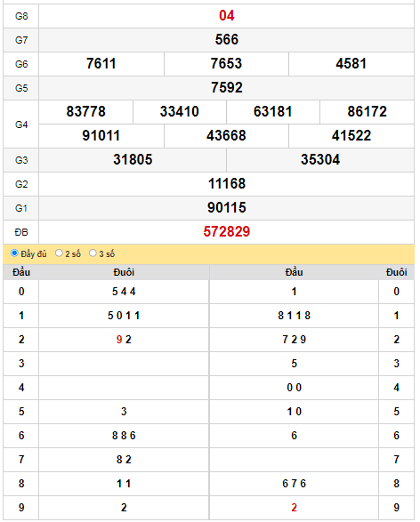Click G6 number 7653
420x522 pixels.
pos(226,64)
